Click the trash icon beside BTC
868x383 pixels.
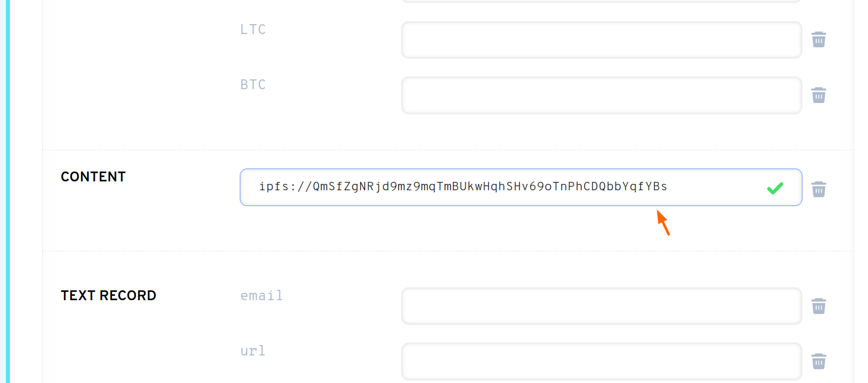(819, 95)
